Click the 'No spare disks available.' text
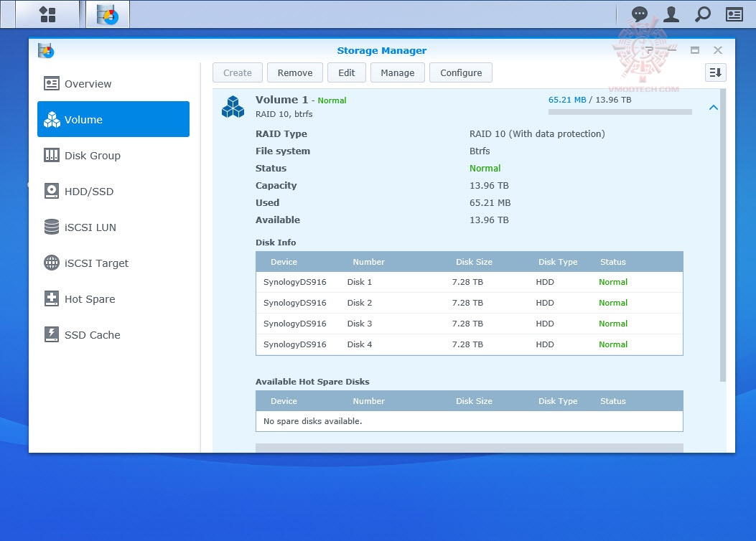Image resolution: width=756 pixels, height=541 pixels. click(x=312, y=421)
